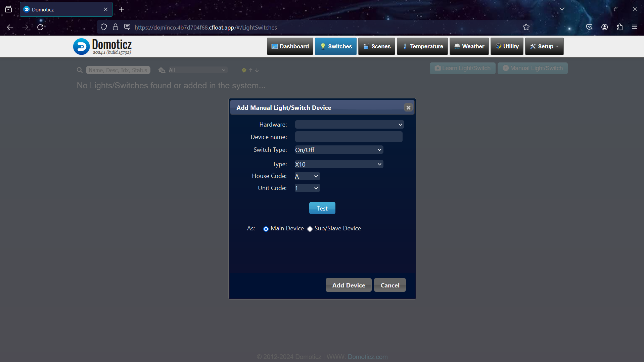Click the sort up arrow icon
Viewport: 644px width, 362px height.
click(x=251, y=70)
